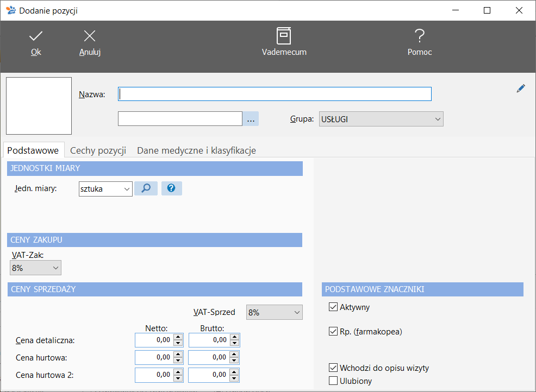Click the blue help icon beside unit search
This screenshot has width=536, height=392.
click(x=172, y=188)
